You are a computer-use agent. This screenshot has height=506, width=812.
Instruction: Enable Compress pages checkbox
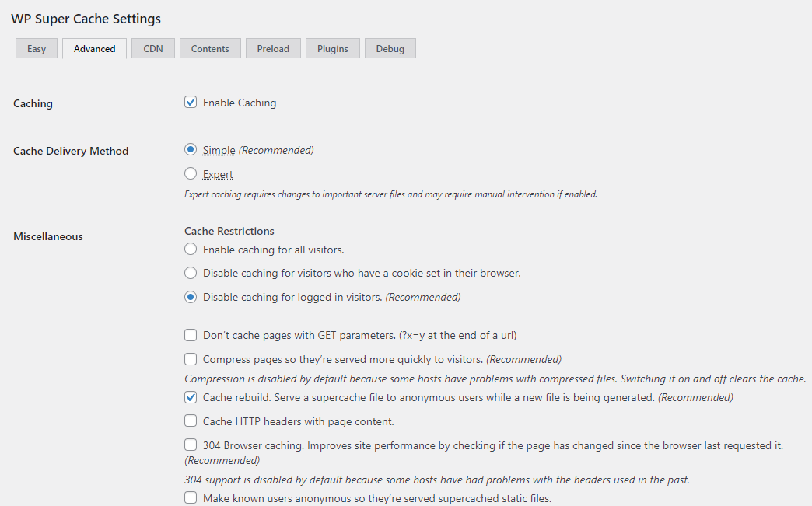191,358
